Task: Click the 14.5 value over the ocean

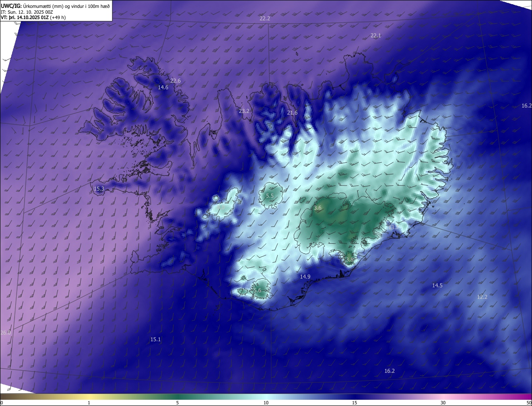Action: pos(437,286)
